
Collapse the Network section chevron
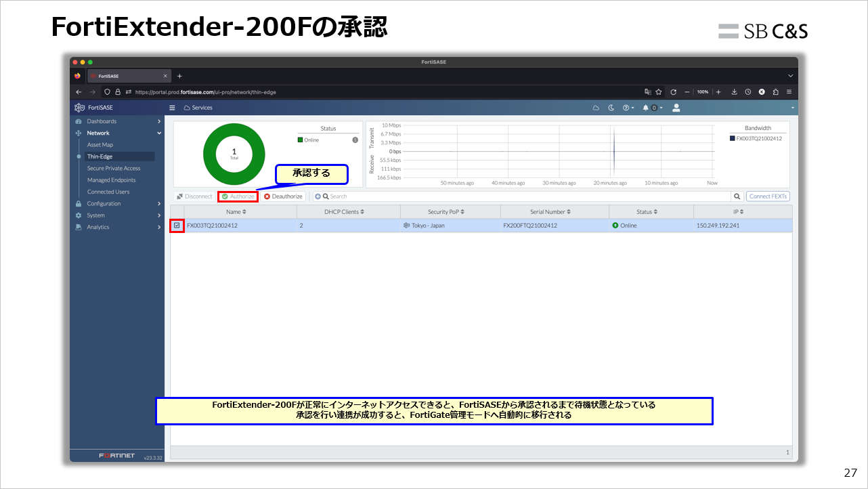tap(160, 132)
